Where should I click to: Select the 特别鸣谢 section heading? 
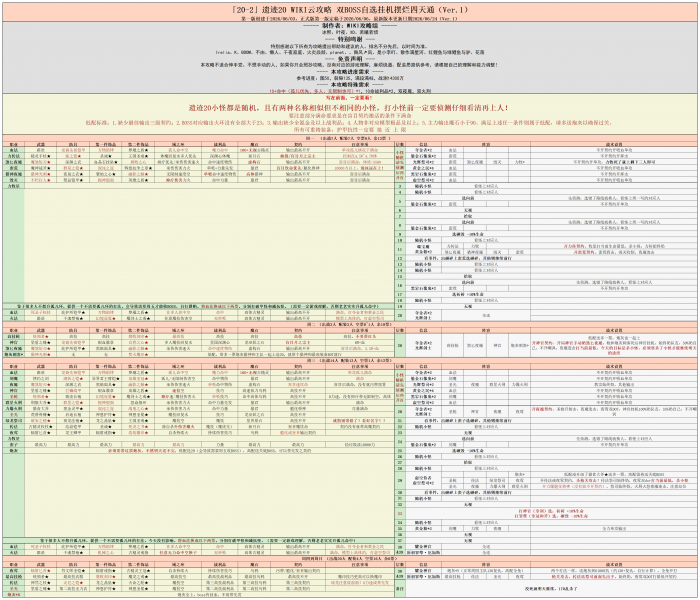[x=350, y=39]
